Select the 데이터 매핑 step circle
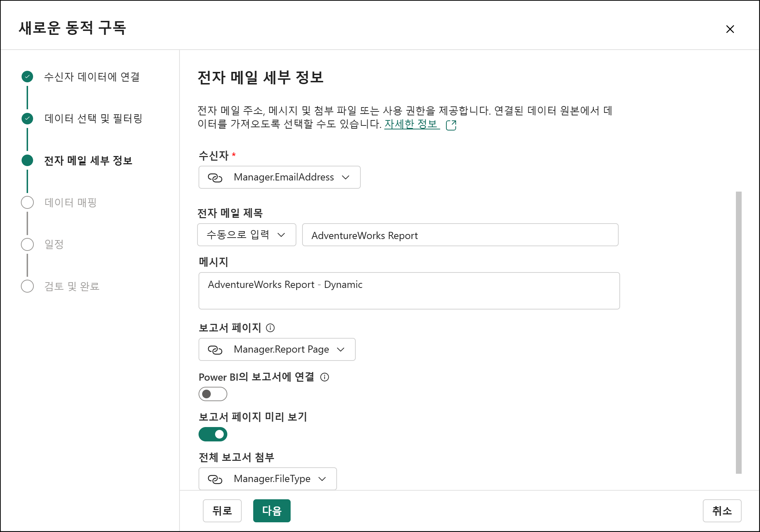 (27, 202)
